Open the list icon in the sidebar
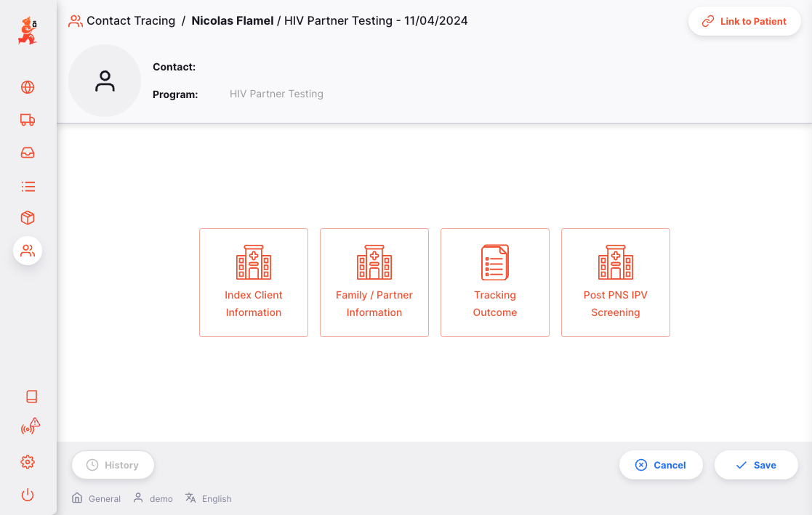Image resolution: width=812 pixels, height=515 pixels. tap(28, 187)
